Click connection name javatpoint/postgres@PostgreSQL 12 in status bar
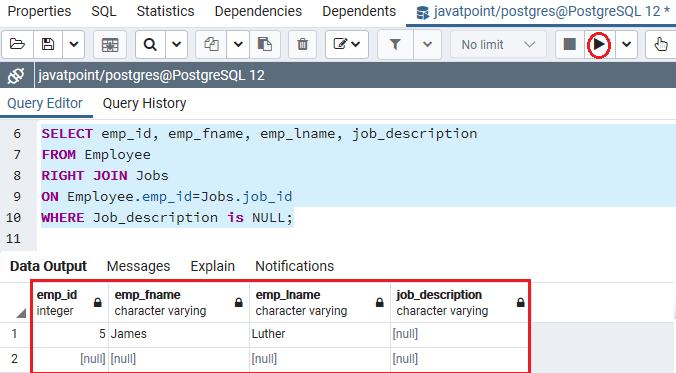This screenshot has height=373, width=676. [151, 76]
